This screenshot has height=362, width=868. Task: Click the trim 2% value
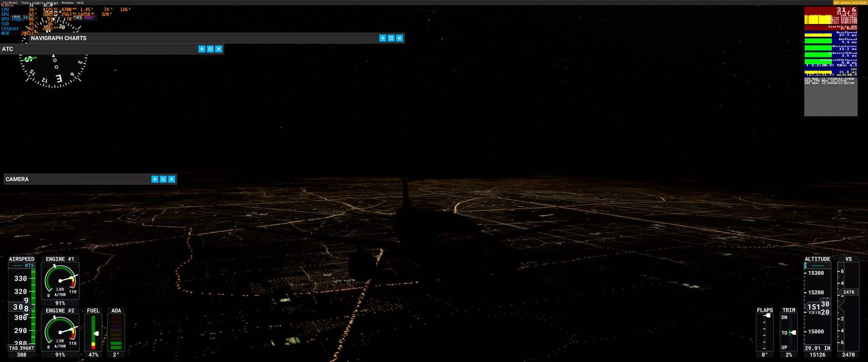(x=789, y=355)
